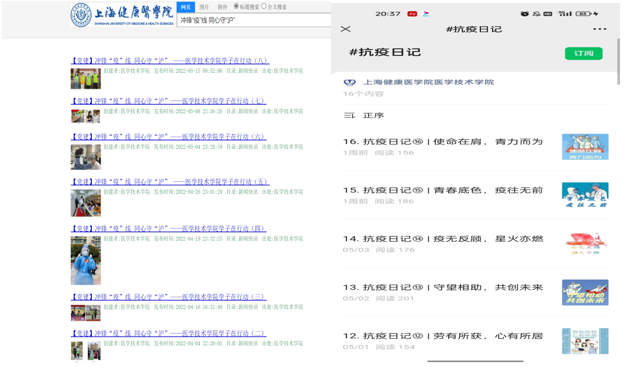
Task: Open the article link ending in (四)
Action: pos(168,229)
